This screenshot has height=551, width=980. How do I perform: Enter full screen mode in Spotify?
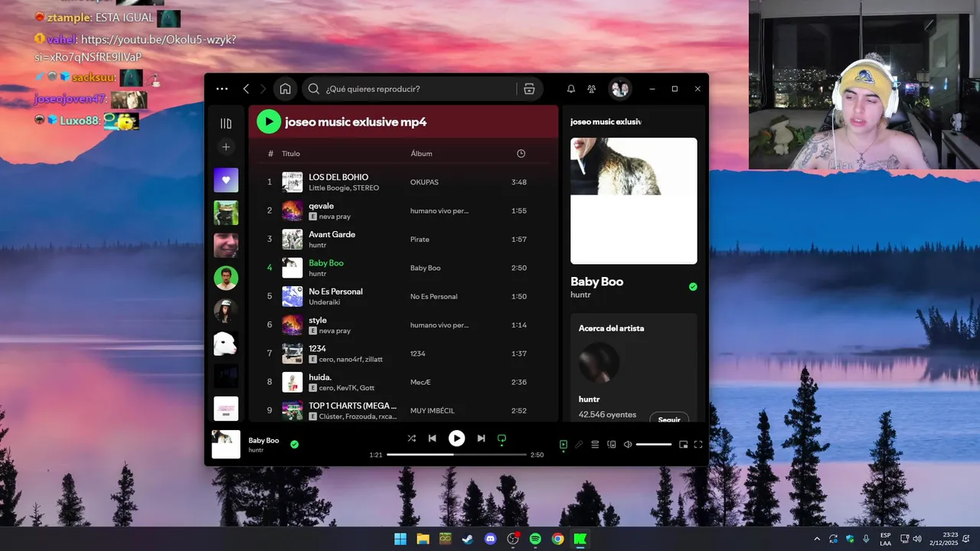pyautogui.click(x=698, y=445)
